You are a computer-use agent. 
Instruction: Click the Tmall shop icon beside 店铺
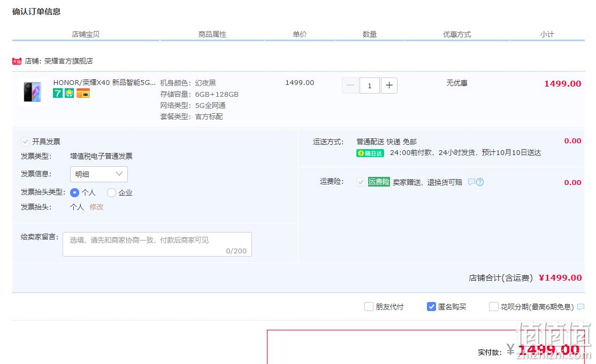coord(17,61)
